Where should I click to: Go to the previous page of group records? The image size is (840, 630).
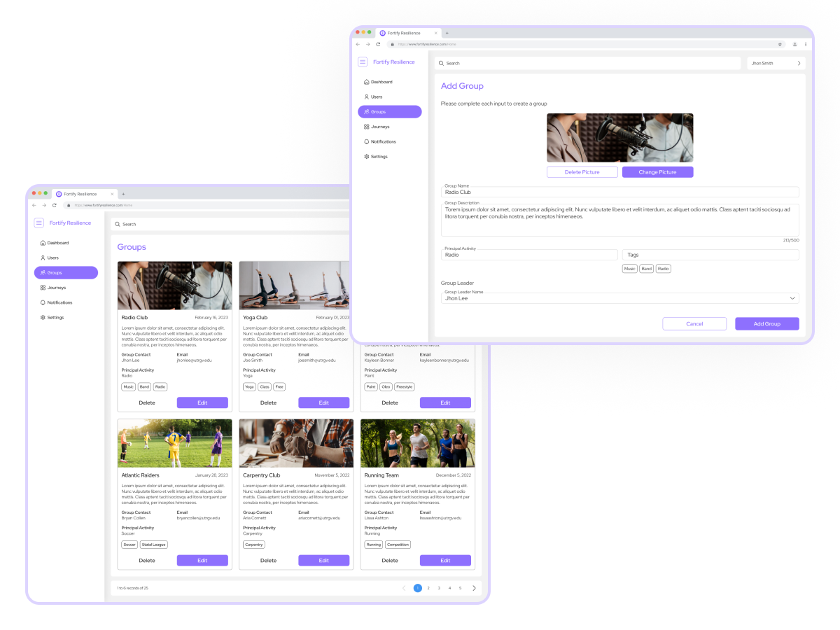404,588
